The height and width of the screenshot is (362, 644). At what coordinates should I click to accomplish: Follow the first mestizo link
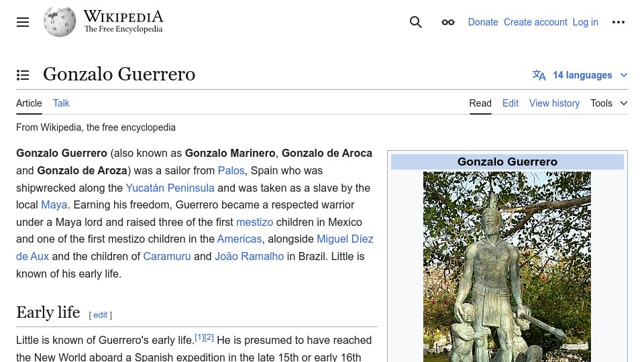pyautogui.click(x=254, y=222)
